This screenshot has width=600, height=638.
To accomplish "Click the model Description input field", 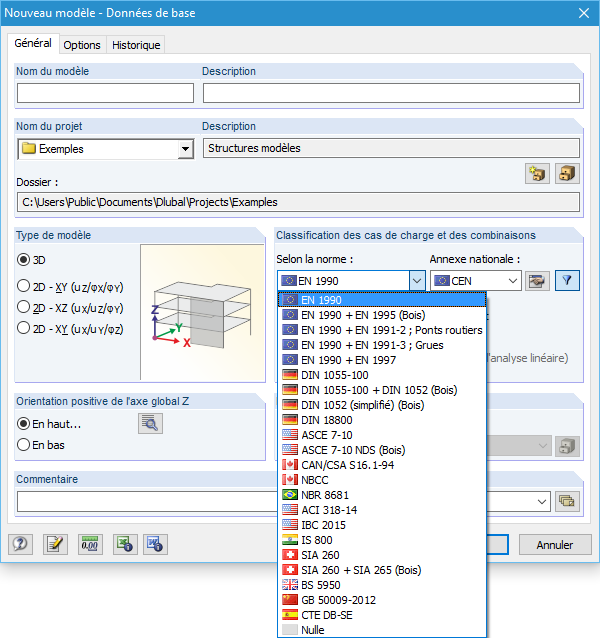I will coord(391,93).
